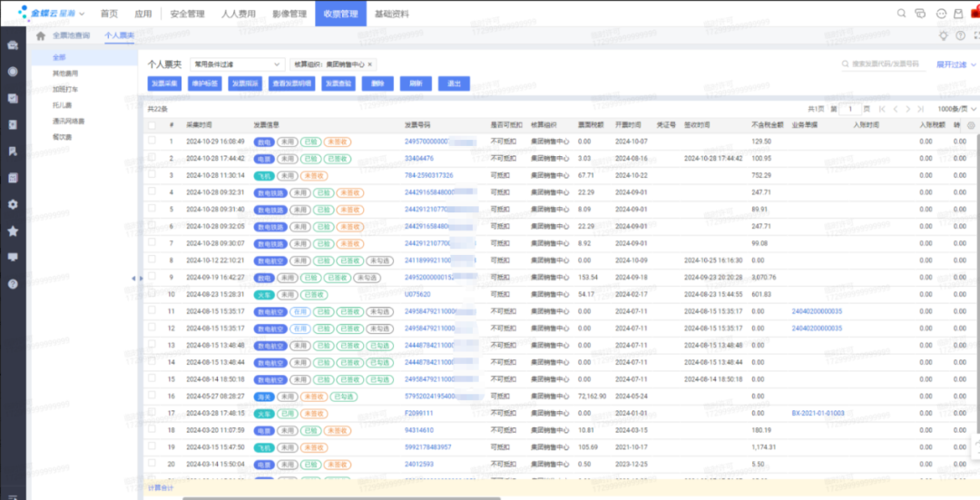Select 加班打车 category in left list
980x500 pixels.
[x=65, y=89]
